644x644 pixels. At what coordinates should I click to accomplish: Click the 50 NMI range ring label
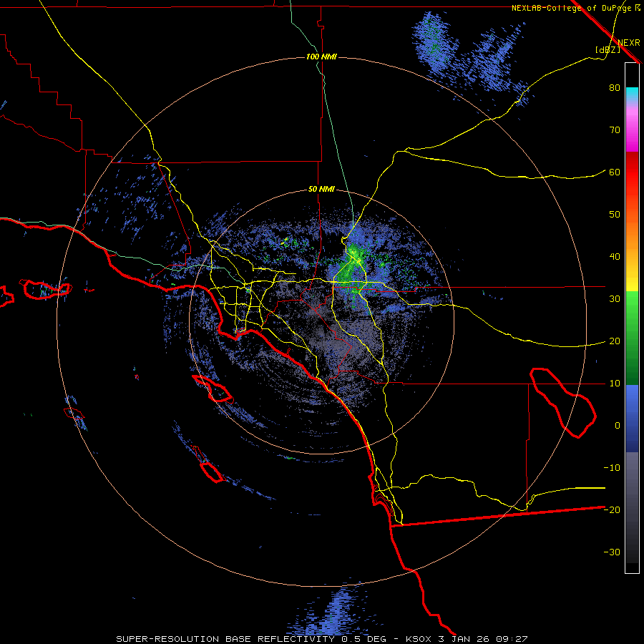click(321, 190)
